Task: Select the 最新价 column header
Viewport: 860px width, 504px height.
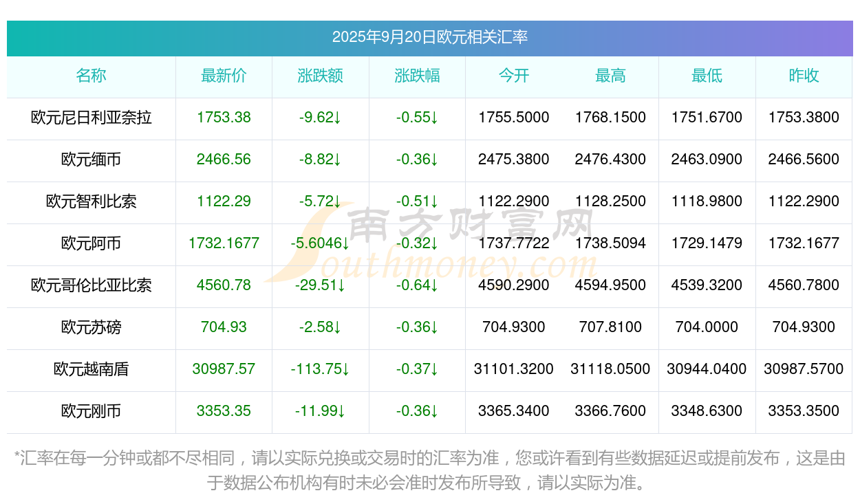Action: (x=224, y=76)
